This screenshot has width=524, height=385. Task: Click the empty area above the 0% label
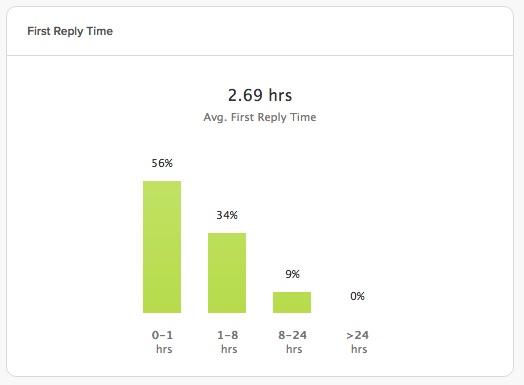click(x=357, y=234)
